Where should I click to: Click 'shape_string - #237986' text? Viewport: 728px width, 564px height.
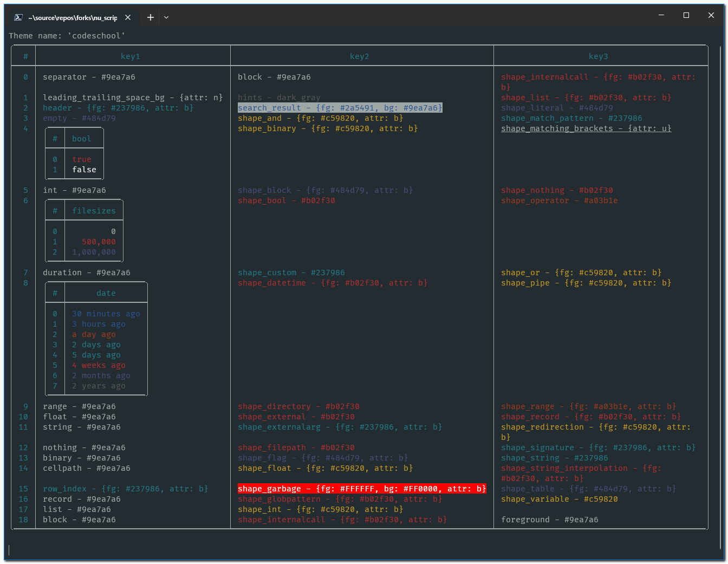click(555, 458)
